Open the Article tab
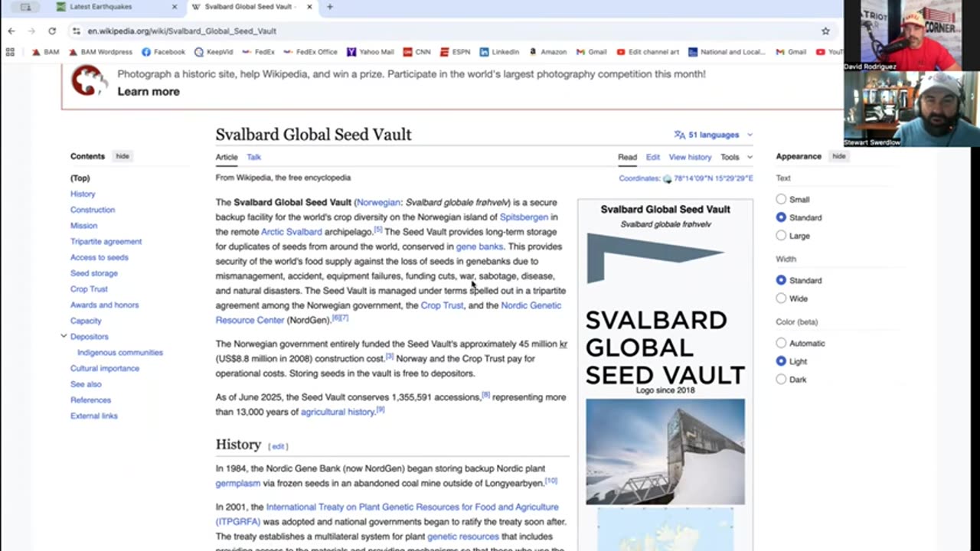Viewport: 980px width, 551px height. coord(227,157)
